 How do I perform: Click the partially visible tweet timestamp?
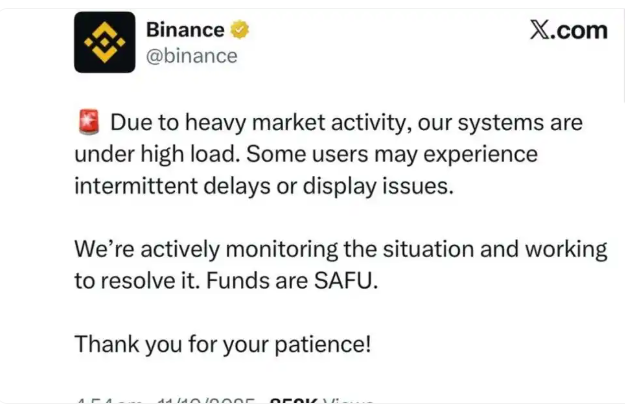point(107,400)
